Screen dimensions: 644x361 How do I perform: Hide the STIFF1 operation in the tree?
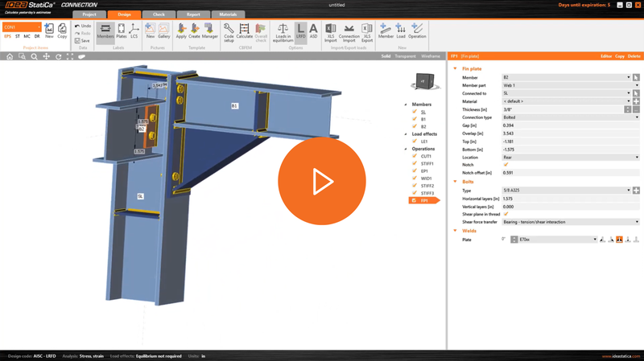click(415, 164)
